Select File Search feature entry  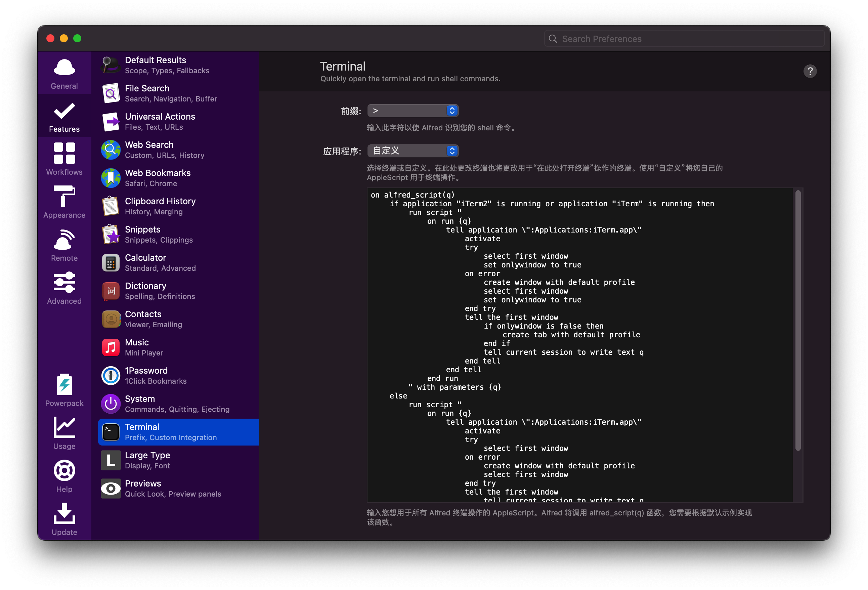coord(178,93)
